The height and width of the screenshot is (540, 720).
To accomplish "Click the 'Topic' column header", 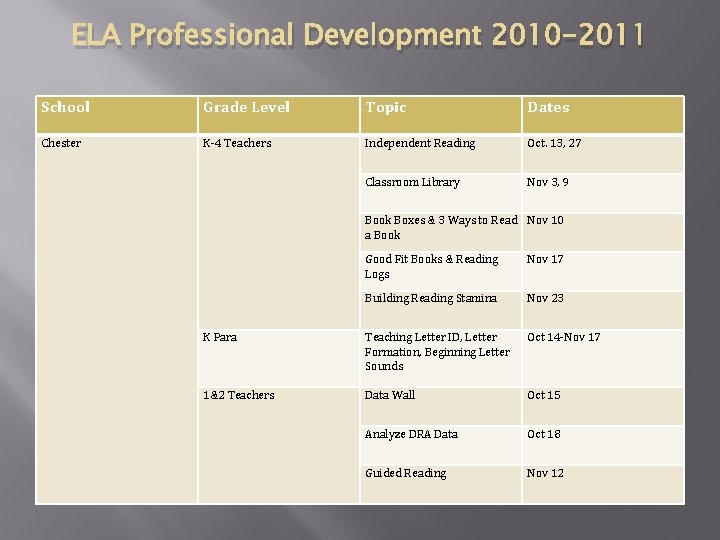I will pyautogui.click(x=441, y=115).
